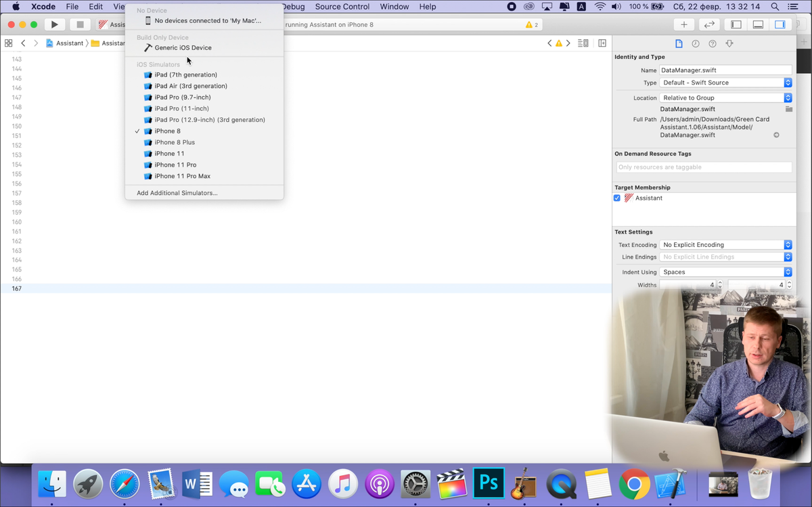Open the Location dropdown Relative to Group
Viewport: 812px width, 507px height.
pos(725,97)
